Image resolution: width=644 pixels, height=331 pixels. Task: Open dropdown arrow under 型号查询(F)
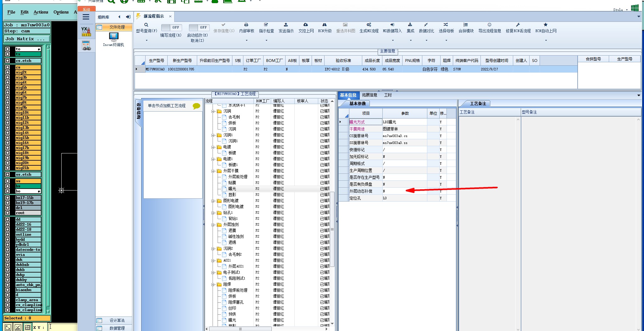point(146,40)
